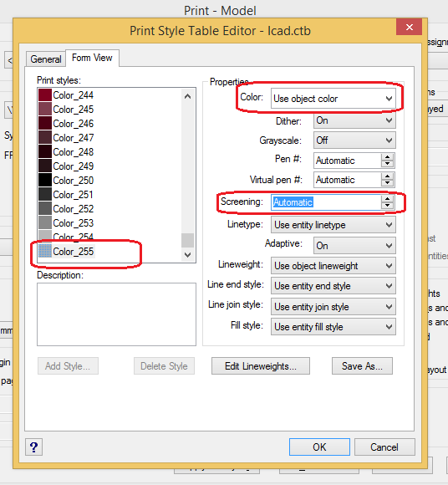Increase the Virtual pen # value
Viewport: 448px width, 485px height.
[387, 176]
